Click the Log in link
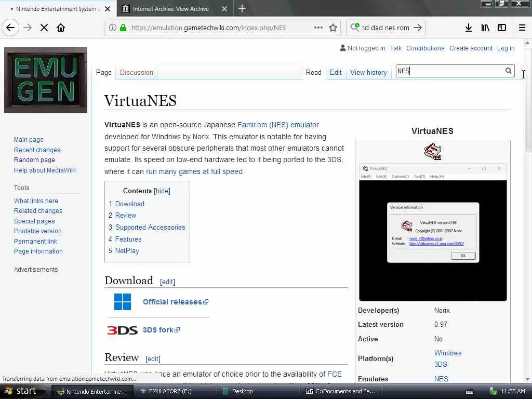 [506, 48]
